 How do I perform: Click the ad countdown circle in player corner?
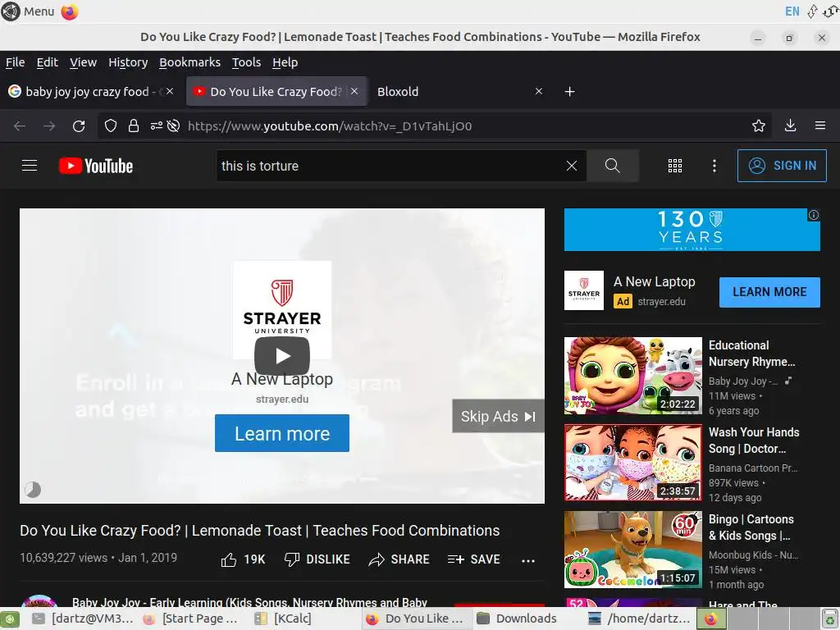tap(33, 489)
